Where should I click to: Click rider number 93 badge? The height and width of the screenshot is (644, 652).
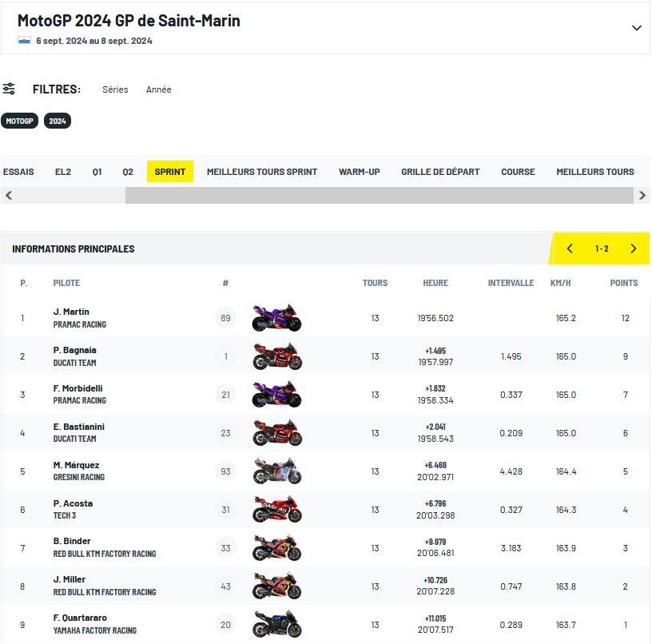coord(225,471)
